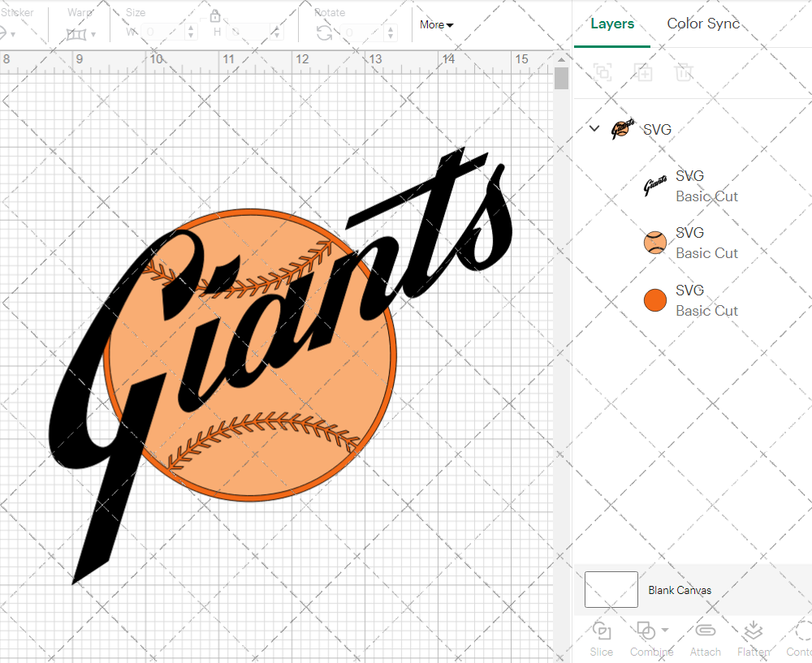Select the Layers tab
Image resolution: width=812 pixels, height=663 pixels.
coord(612,24)
